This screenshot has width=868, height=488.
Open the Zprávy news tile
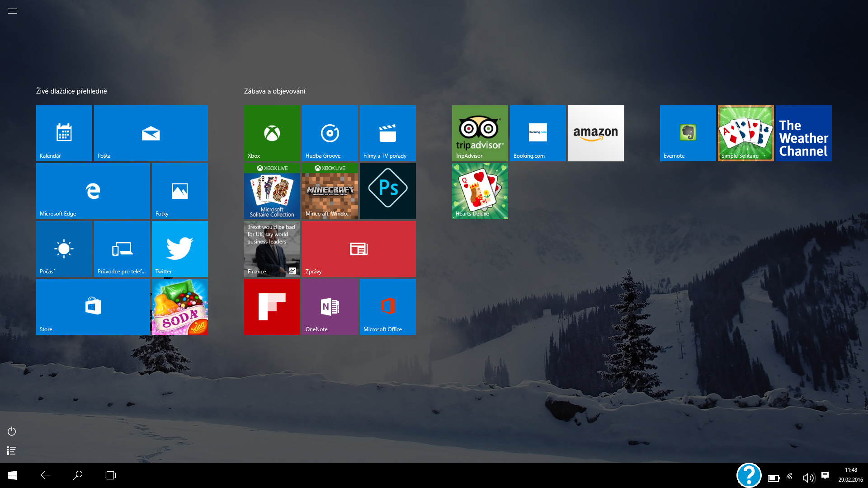pyautogui.click(x=359, y=249)
